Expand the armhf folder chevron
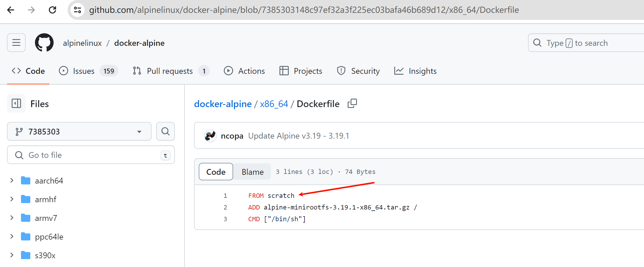 pyautogui.click(x=12, y=199)
